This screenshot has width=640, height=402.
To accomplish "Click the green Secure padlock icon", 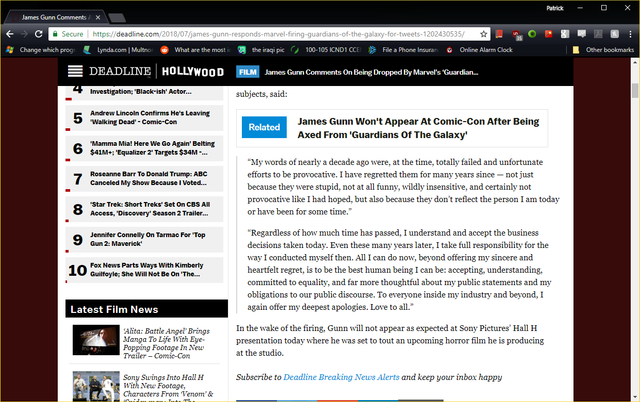I will (54, 34).
